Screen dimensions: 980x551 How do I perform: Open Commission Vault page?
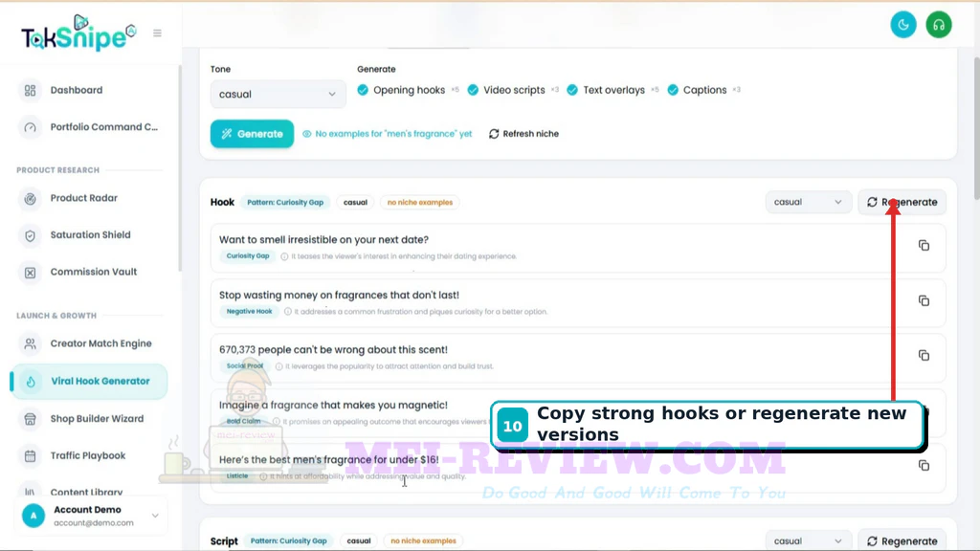(x=94, y=272)
